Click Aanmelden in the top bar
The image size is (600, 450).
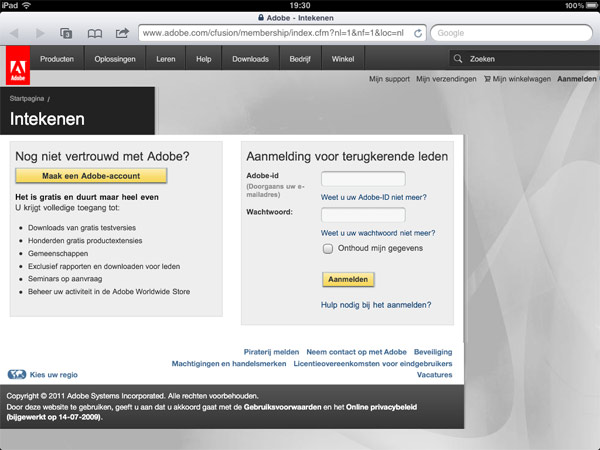click(577, 79)
